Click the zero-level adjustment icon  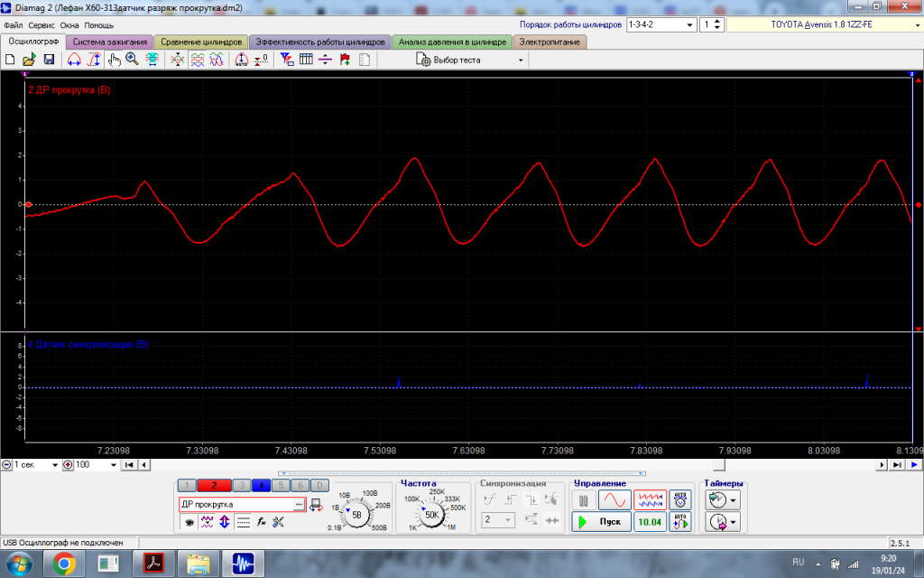pos(261,60)
